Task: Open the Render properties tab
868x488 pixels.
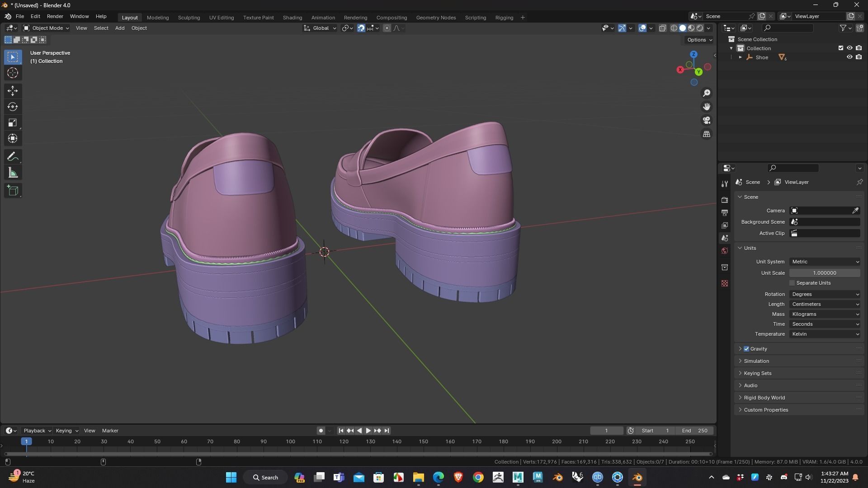Action: (x=725, y=200)
